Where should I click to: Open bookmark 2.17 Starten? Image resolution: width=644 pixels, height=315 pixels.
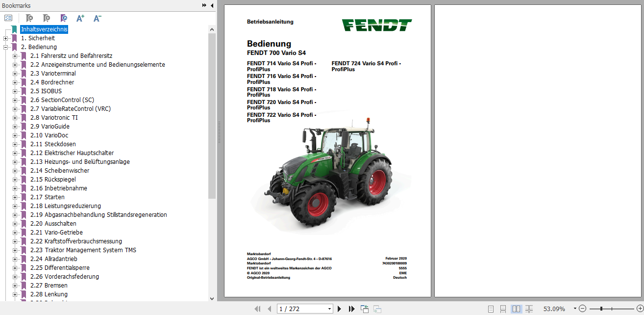tap(48, 197)
